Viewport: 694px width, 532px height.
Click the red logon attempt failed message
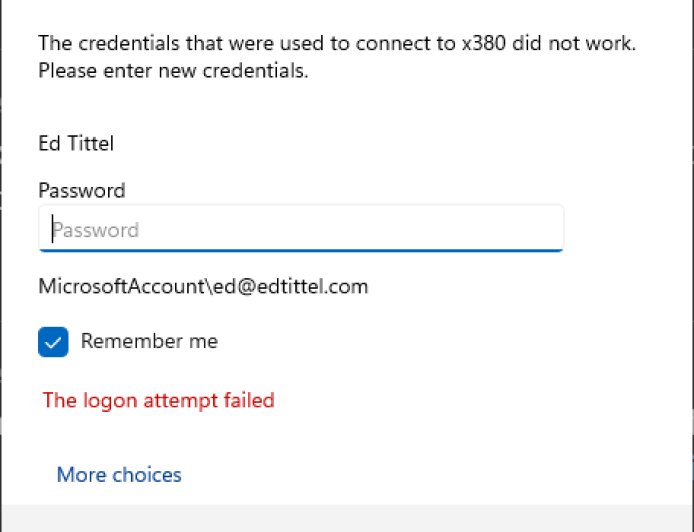158,401
